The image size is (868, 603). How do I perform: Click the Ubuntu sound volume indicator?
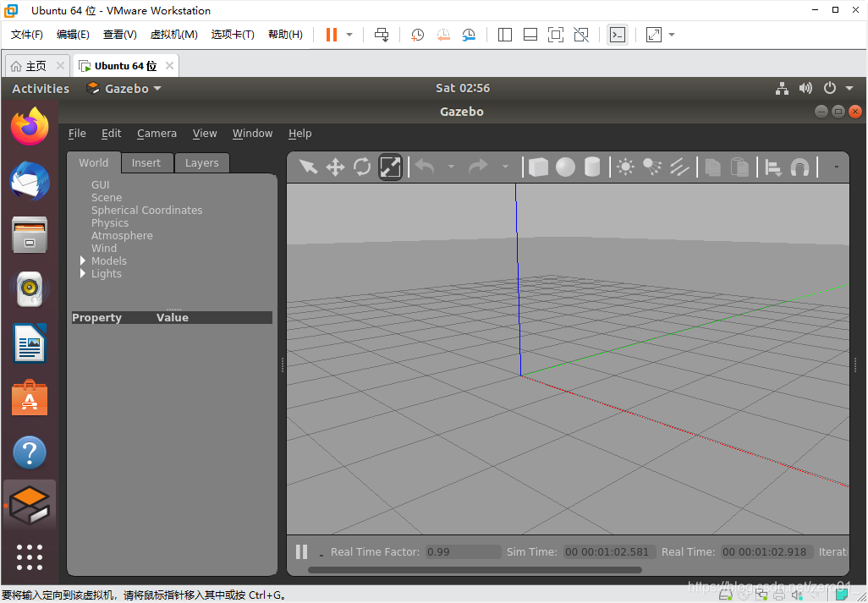[805, 88]
